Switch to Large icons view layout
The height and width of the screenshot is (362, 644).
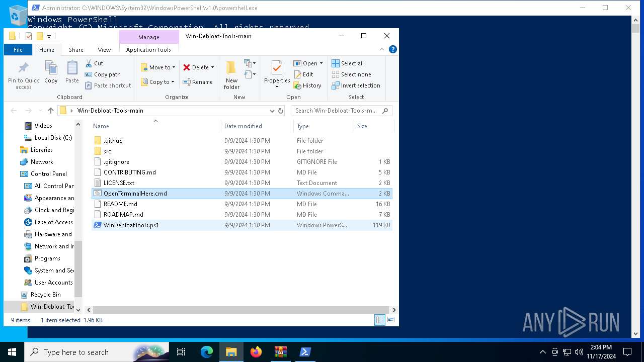[391, 320]
